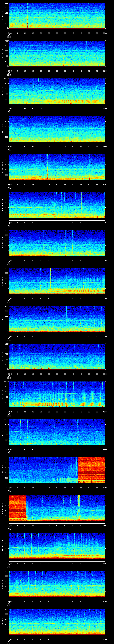Click the spectrogram panel starting at 21:38:00
Viewport: 114px width, 644px height.
click(x=57, y=357)
